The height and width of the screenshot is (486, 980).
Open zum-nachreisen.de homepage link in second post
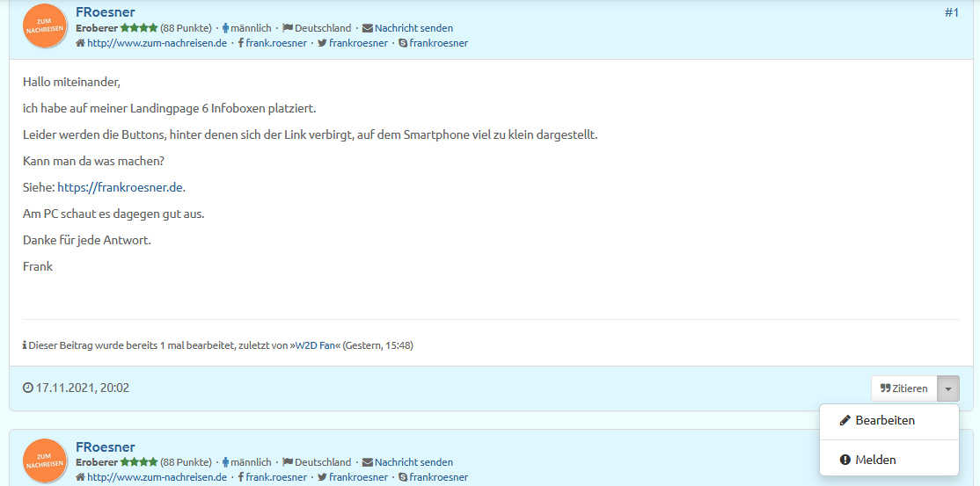(157, 477)
